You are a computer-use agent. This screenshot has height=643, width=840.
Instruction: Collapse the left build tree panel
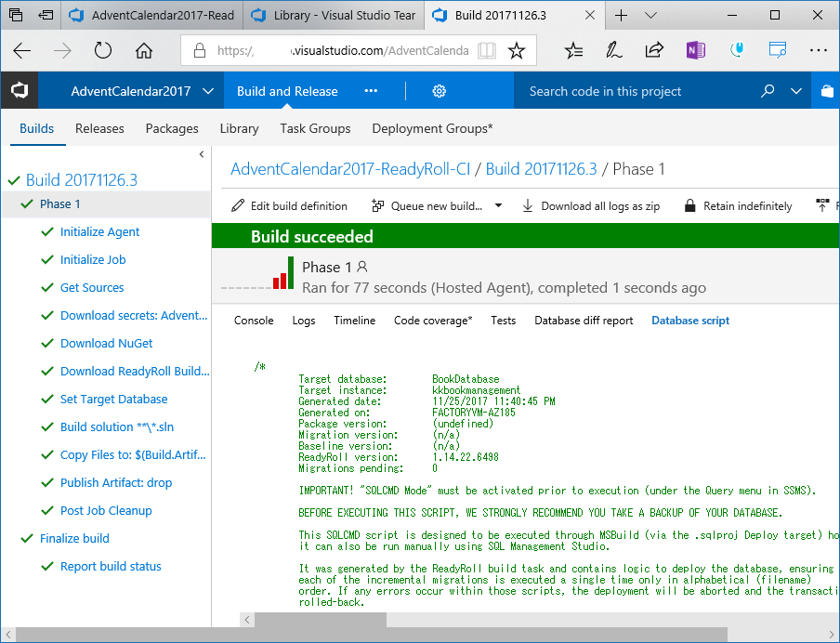(x=202, y=154)
